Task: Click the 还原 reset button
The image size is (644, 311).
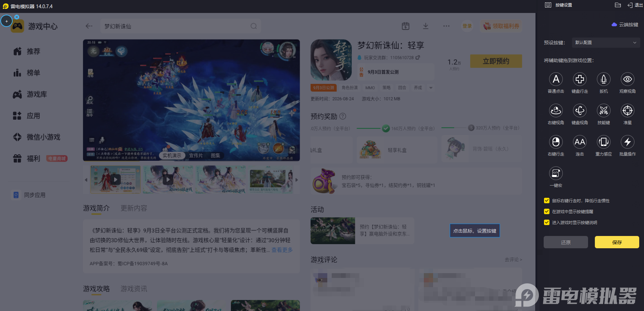Action: (x=566, y=242)
